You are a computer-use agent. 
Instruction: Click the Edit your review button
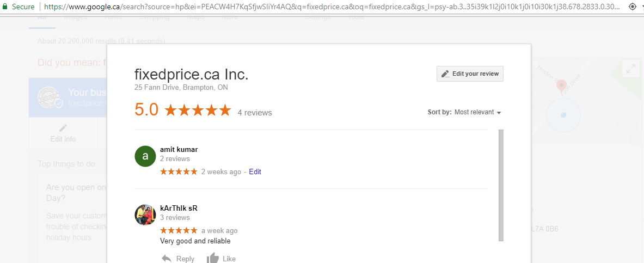(470, 74)
